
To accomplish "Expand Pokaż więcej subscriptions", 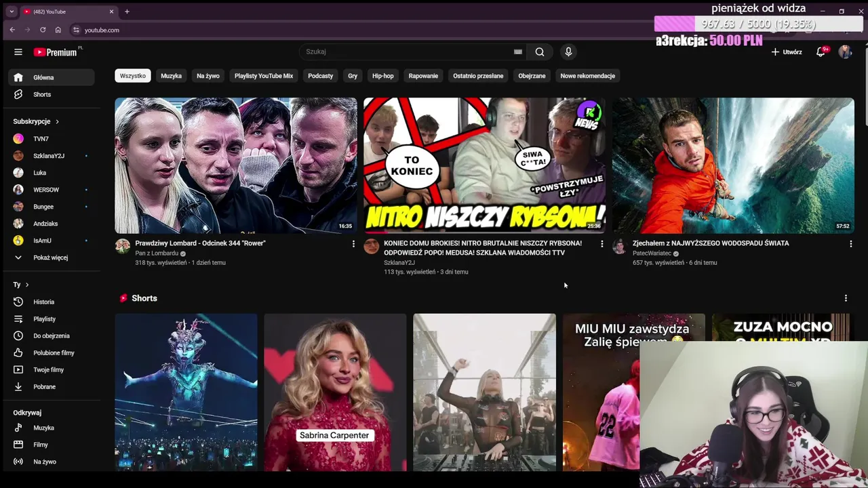I will 52,258.
